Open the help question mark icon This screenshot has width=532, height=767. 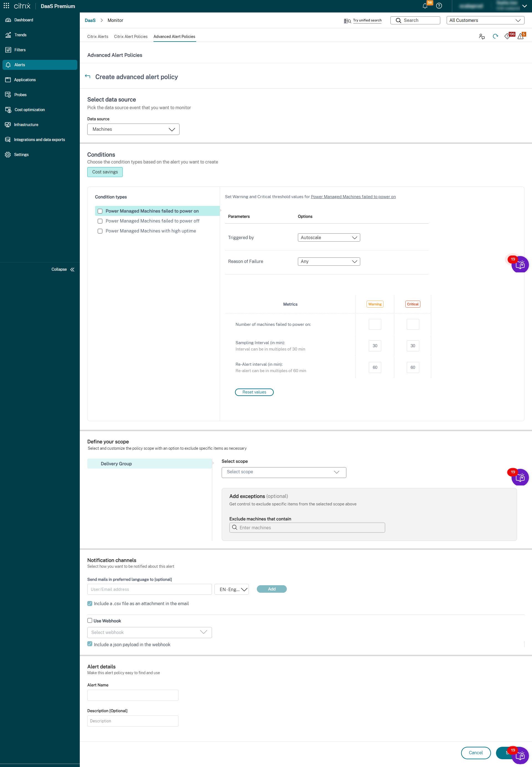439,6
